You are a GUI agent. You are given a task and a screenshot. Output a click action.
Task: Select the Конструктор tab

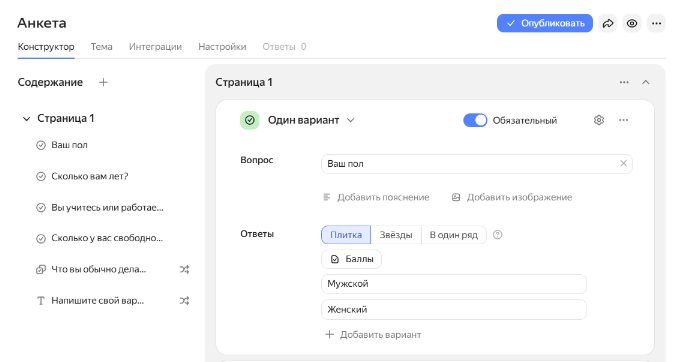(46, 47)
